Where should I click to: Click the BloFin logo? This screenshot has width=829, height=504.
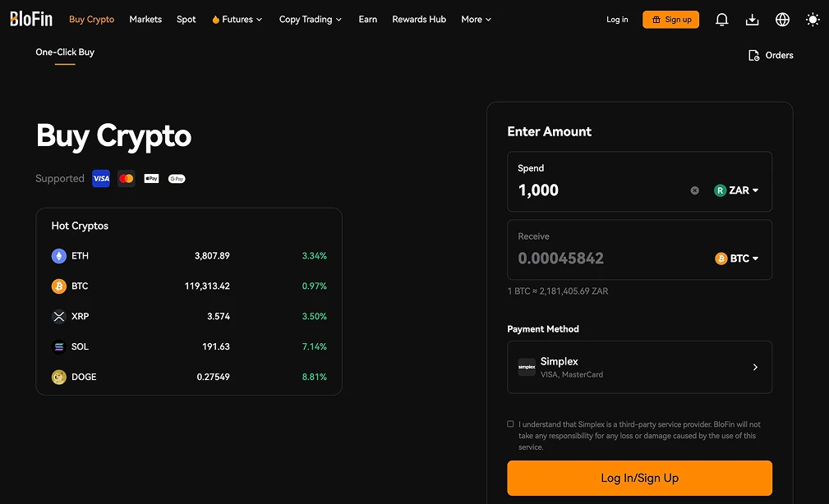click(31, 19)
